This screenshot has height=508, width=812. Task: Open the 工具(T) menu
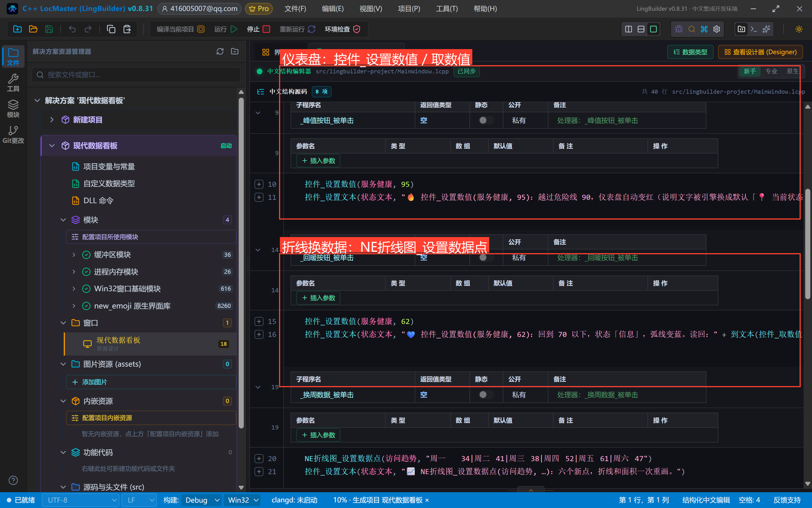point(447,9)
